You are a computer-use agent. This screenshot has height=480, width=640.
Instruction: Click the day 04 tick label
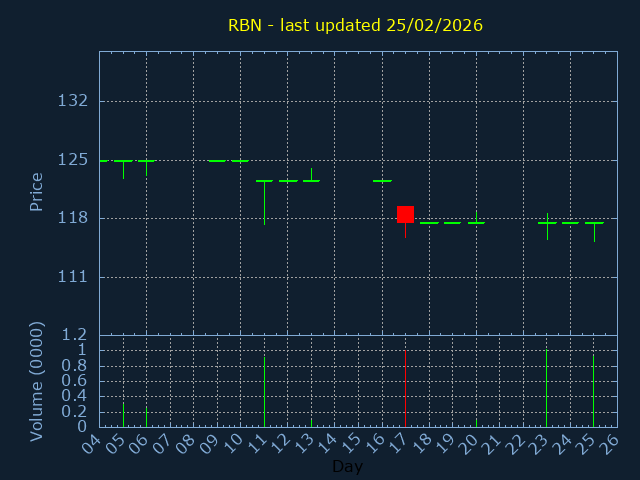pos(91,443)
